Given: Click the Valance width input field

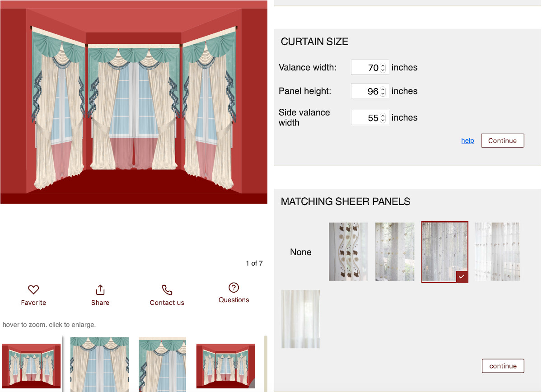Looking at the screenshot, I should [x=366, y=68].
